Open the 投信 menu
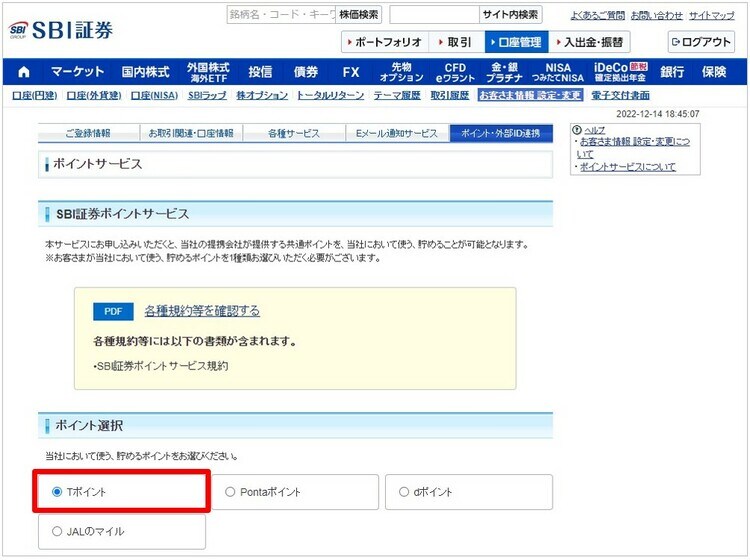 tap(260, 72)
